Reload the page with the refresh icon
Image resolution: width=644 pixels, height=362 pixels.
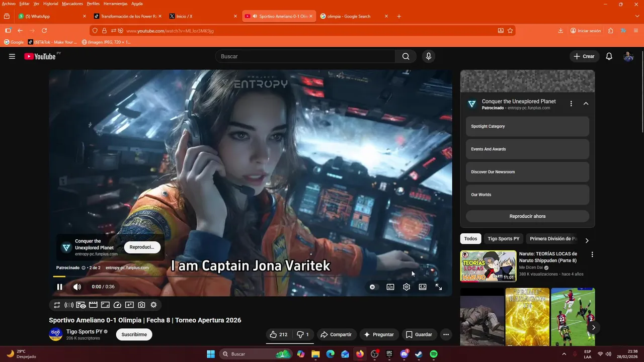(x=44, y=31)
